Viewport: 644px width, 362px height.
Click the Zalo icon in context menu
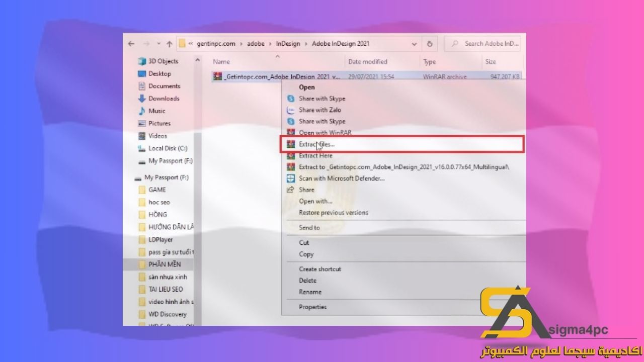290,110
